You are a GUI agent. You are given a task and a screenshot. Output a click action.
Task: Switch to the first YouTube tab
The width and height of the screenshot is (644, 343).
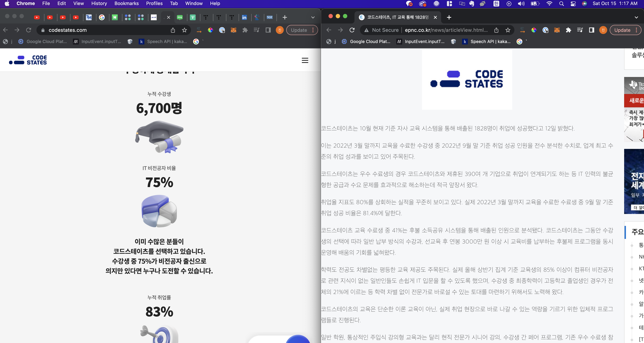tap(37, 17)
